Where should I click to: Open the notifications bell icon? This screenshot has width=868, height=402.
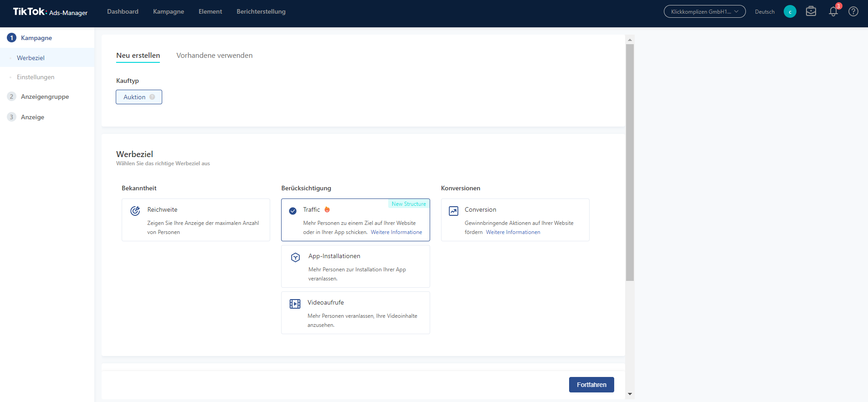coord(833,11)
